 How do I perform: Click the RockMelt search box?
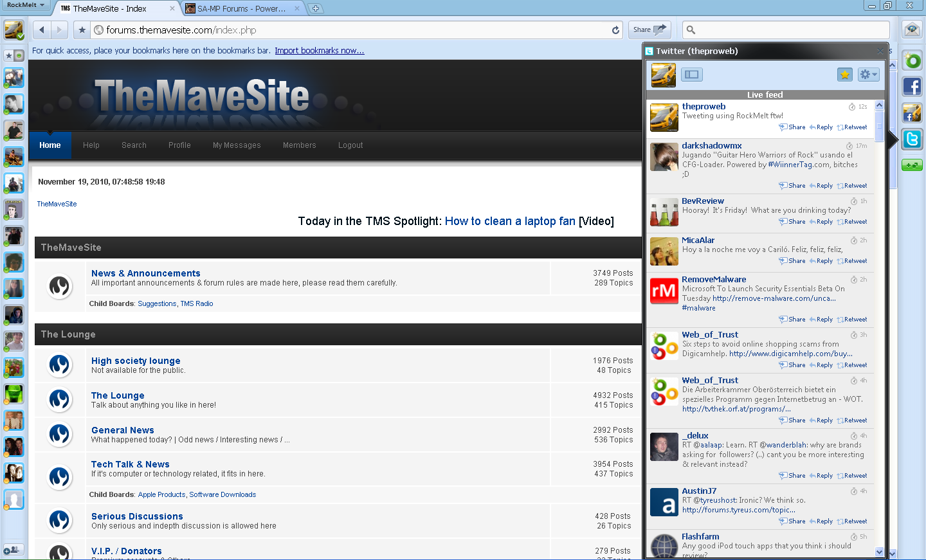(x=786, y=30)
